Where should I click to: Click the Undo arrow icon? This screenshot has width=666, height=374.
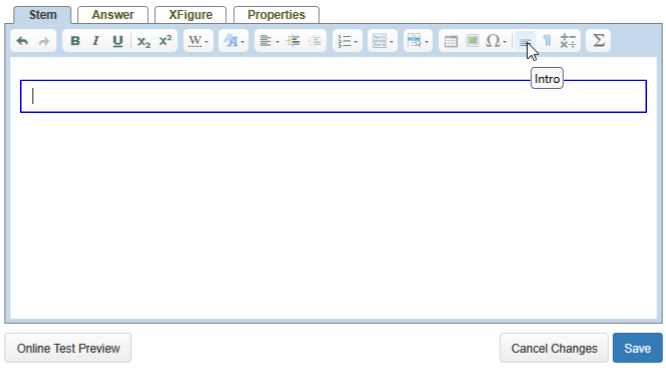click(22, 41)
